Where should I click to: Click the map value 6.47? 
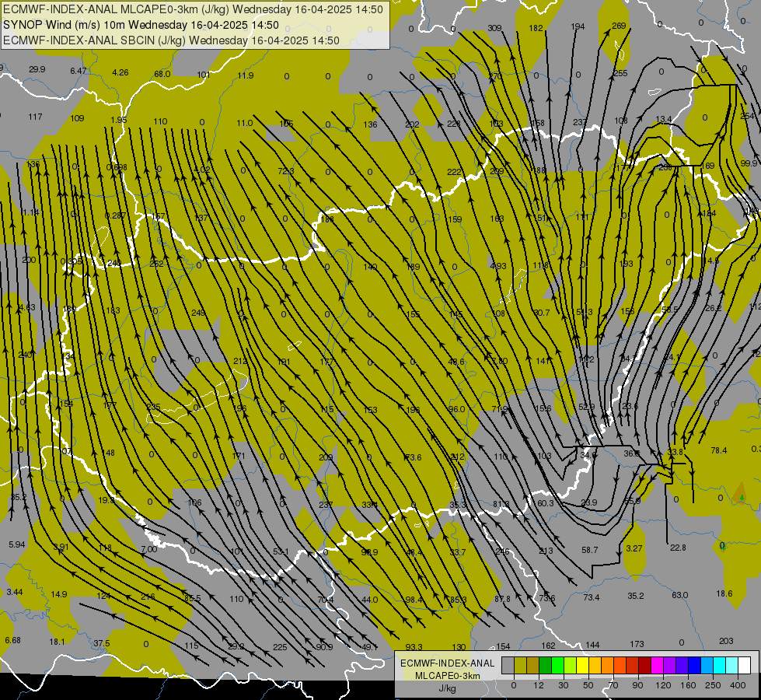(x=79, y=71)
